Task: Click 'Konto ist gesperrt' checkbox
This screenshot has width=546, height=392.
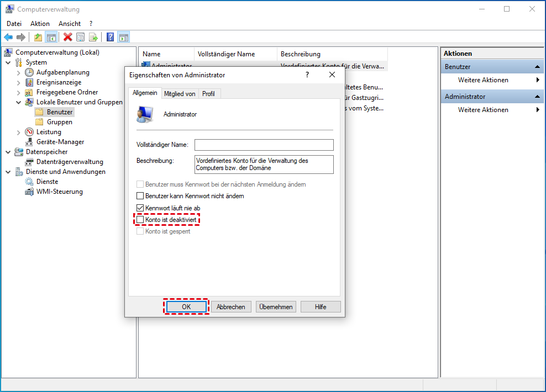Action: [x=140, y=231]
